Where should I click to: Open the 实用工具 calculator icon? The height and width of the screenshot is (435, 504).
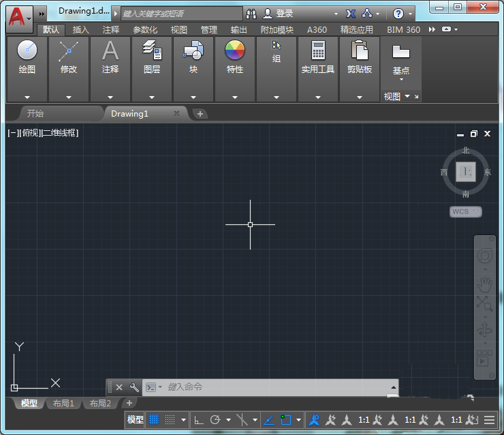coord(318,50)
